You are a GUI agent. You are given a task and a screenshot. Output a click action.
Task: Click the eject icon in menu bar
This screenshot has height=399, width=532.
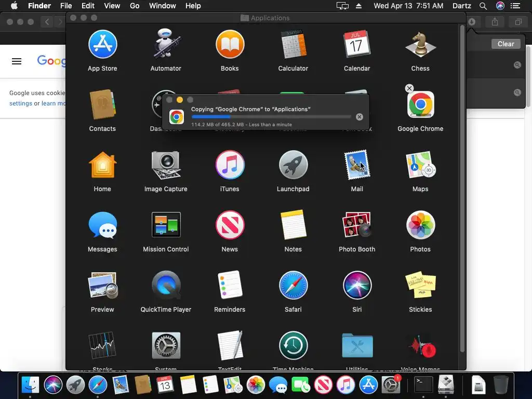358,6
